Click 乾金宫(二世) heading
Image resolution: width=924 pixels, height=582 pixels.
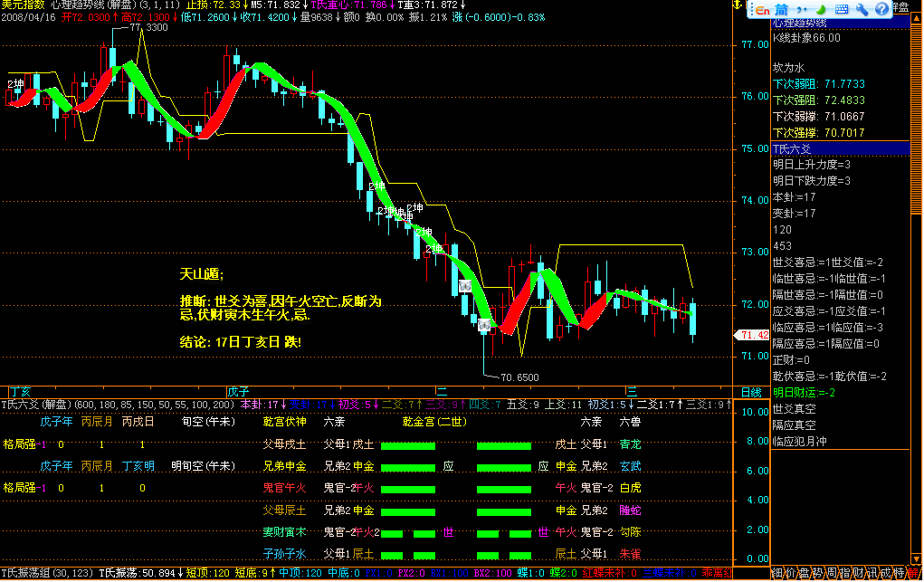tap(434, 422)
